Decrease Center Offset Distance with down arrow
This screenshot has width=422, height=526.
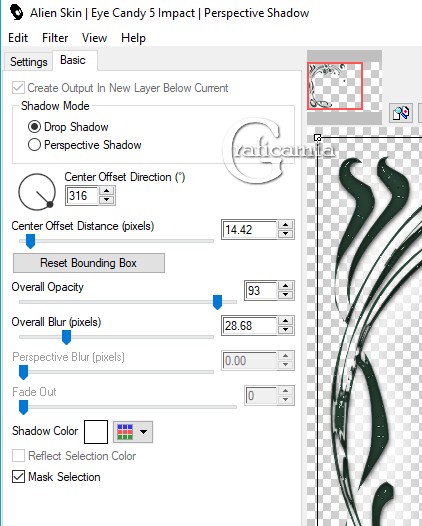[285, 234]
